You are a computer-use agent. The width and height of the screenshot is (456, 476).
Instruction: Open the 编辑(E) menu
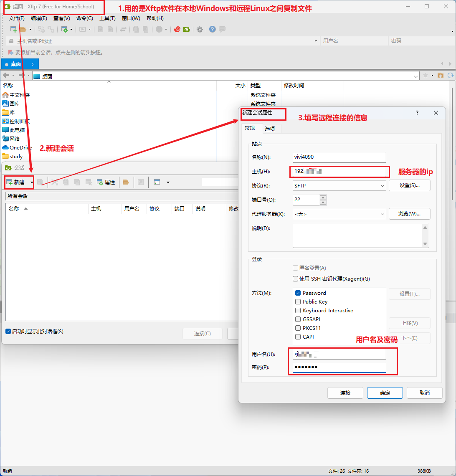tap(39, 18)
